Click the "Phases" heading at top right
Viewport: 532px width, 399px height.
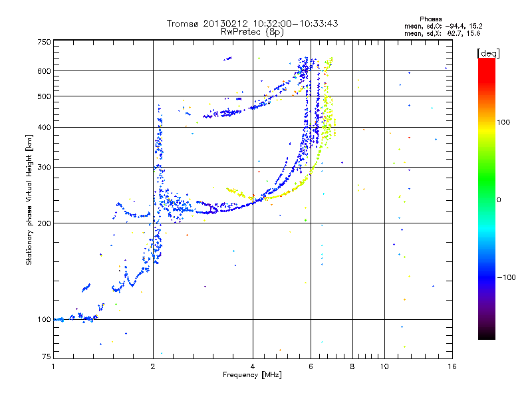(x=430, y=19)
